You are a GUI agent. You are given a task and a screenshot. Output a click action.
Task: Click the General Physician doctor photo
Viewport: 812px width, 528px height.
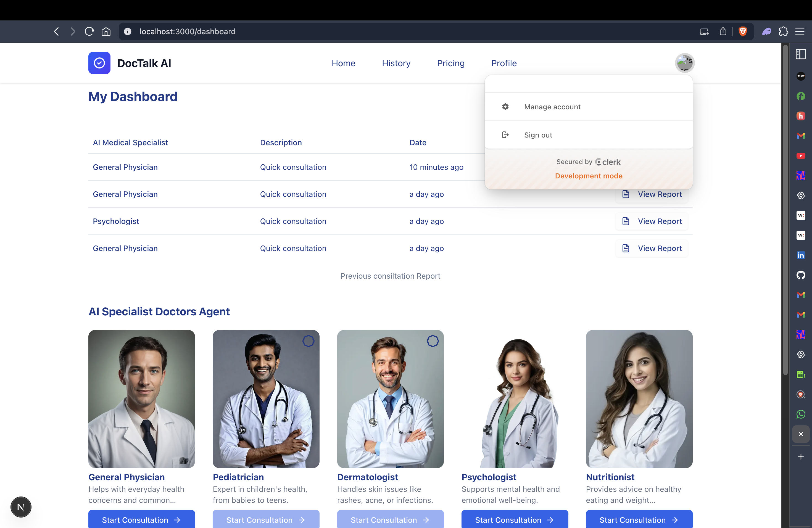coord(142,398)
